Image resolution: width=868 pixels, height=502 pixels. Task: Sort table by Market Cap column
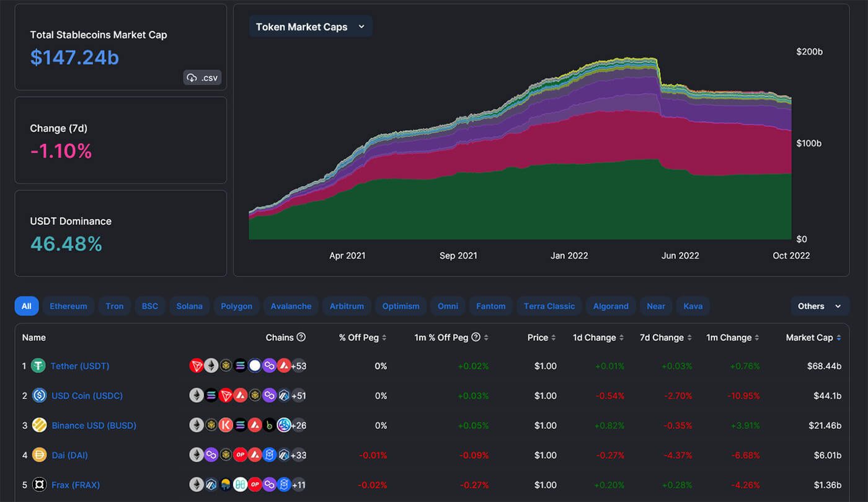(x=813, y=338)
